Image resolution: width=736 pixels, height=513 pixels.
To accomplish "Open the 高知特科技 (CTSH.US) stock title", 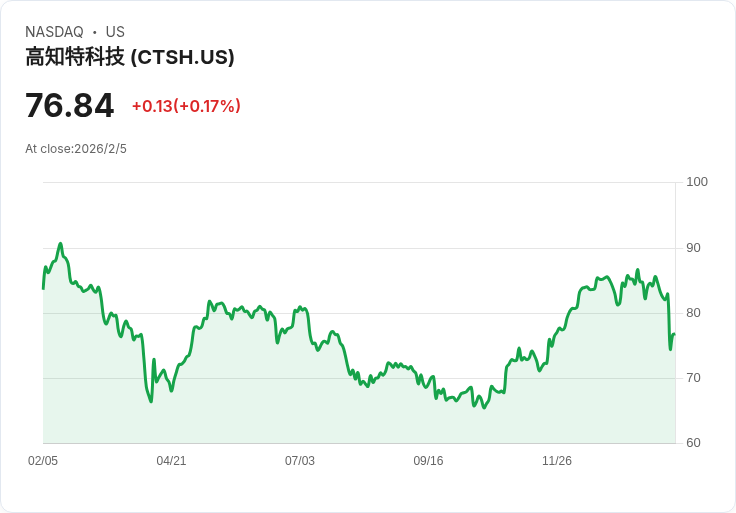I will pos(130,57).
